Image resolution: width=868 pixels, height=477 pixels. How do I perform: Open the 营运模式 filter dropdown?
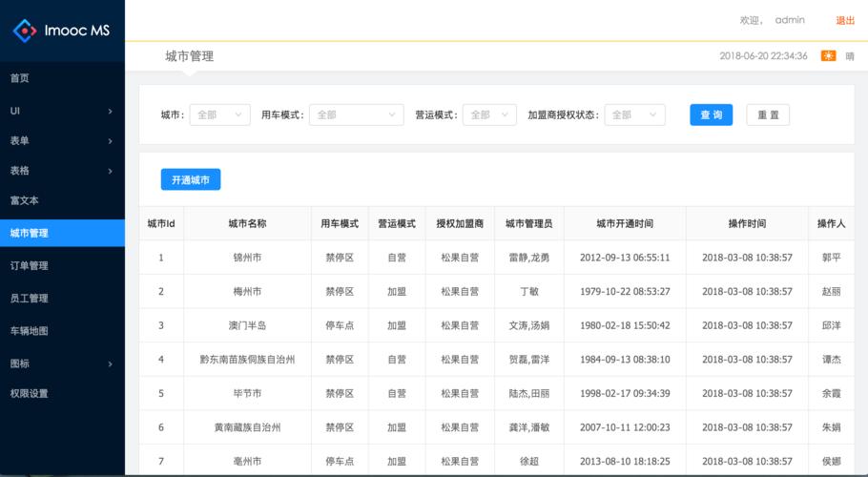click(x=489, y=114)
